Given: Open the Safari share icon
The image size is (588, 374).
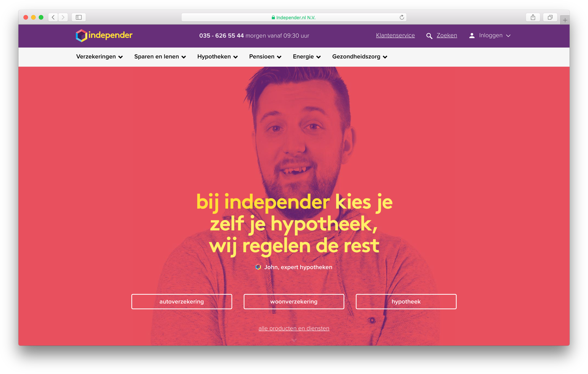Looking at the screenshot, I should [533, 17].
